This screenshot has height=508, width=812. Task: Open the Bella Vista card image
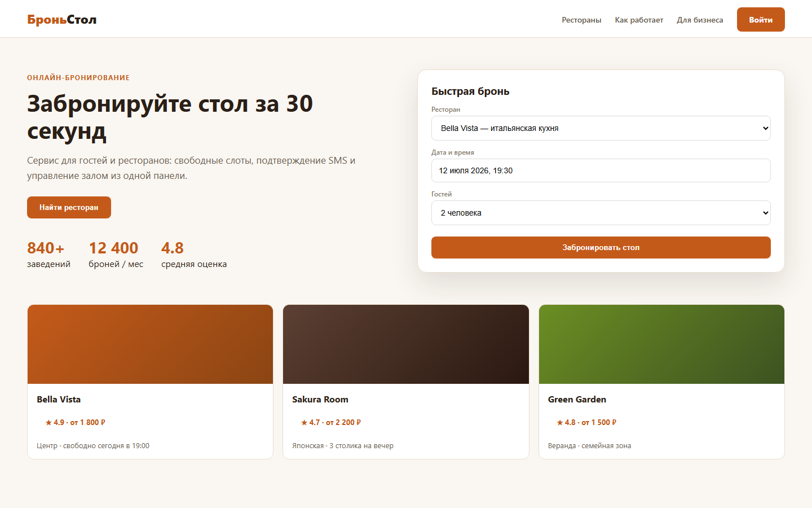coord(150,344)
